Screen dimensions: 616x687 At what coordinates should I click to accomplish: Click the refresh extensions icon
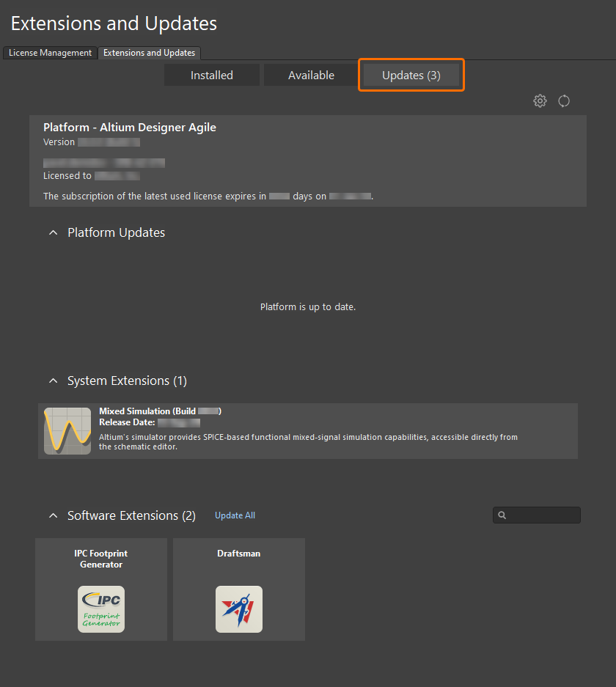(563, 100)
